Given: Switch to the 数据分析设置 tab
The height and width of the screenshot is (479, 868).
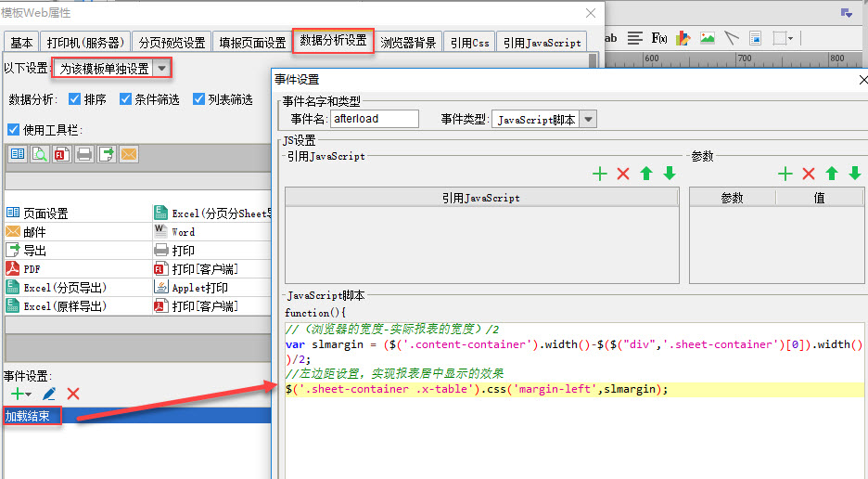Looking at the screenshot, I should click(333, 41).
